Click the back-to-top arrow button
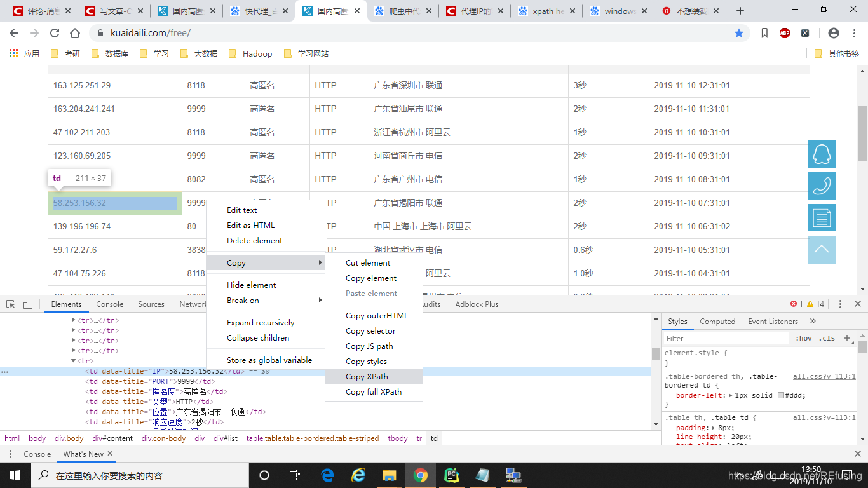Screen dimensions: 868x488 822,250
